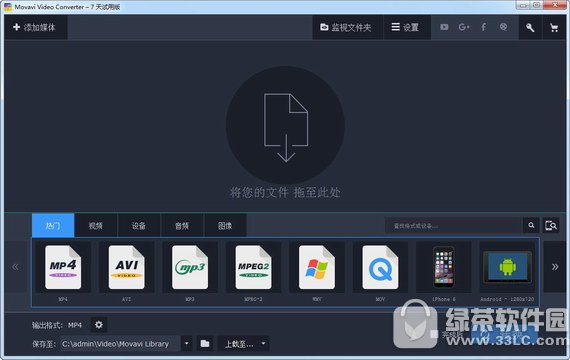The height and width of the screenshot is (360, 570).
Task: Open output format settings gear
Action: (x=99, y=325)
